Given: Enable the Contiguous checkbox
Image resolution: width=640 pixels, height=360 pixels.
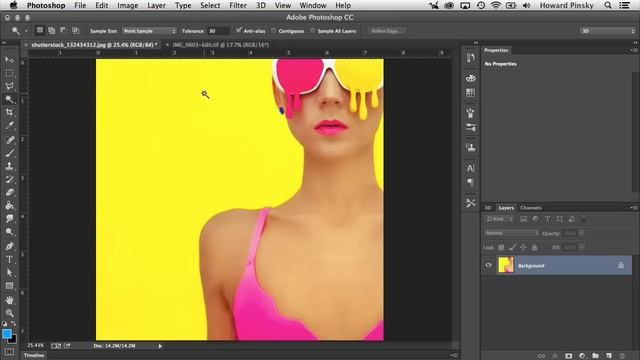Looking at the screenshot, I should (273, 31).
